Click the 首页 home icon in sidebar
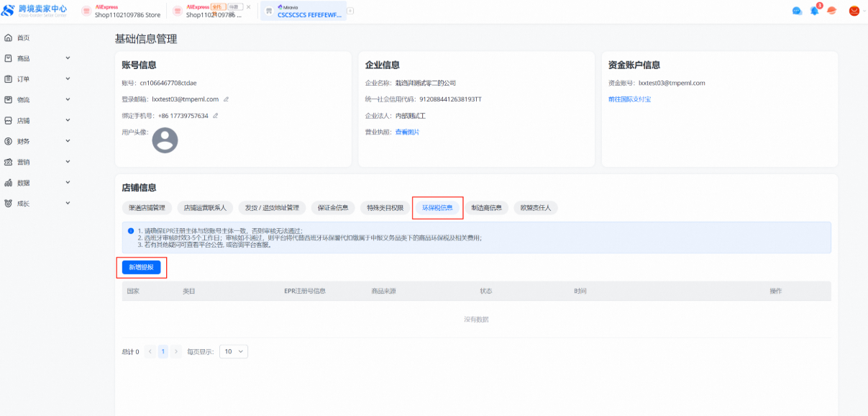This screenshot has width=868, height=416. tap(9, 37)
